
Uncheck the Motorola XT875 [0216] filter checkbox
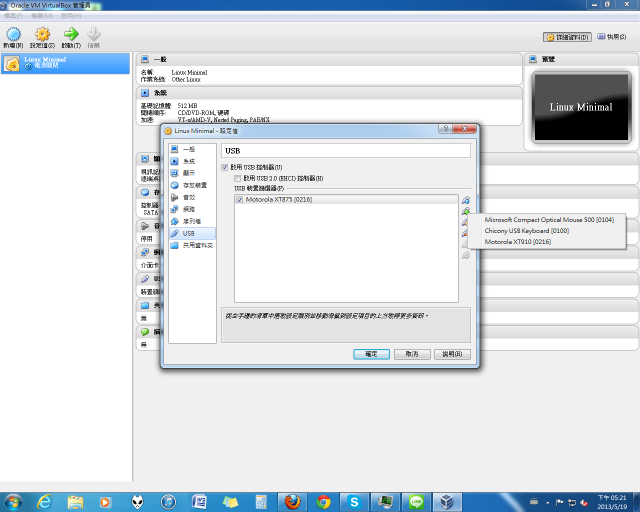tap(240, 200)
